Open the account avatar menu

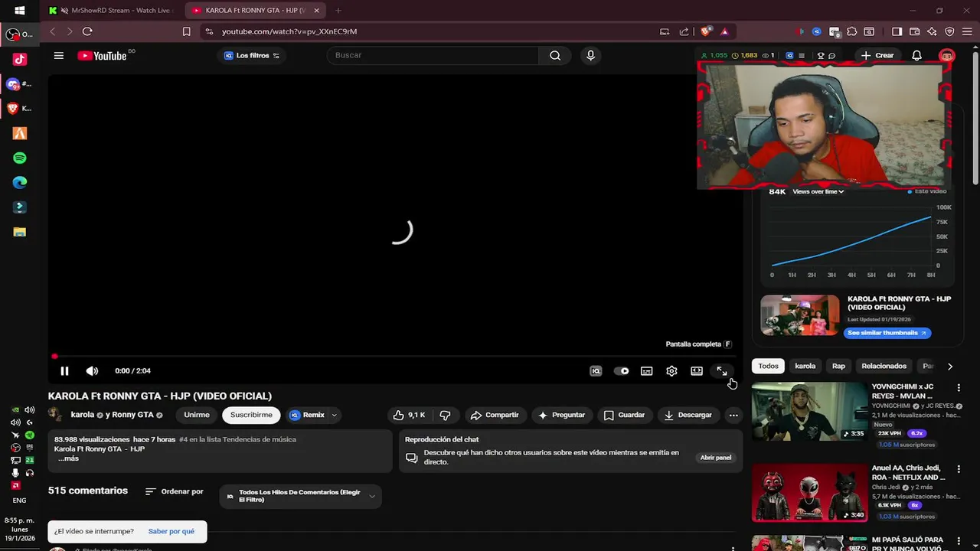tap(947, 55)
